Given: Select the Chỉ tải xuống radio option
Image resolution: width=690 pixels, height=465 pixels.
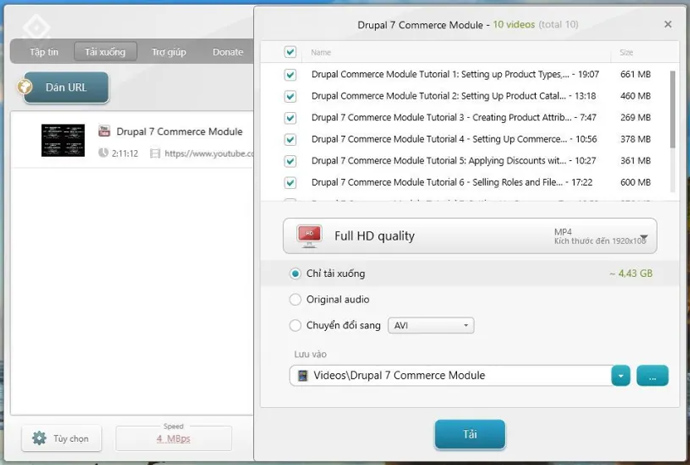Looking at the screenshot, I should 295,274.
